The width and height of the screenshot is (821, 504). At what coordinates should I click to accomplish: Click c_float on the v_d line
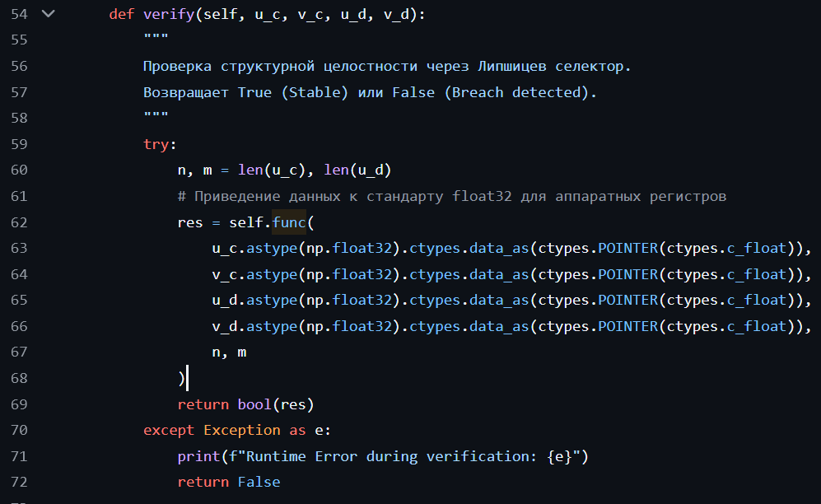[x=757, y=326]
